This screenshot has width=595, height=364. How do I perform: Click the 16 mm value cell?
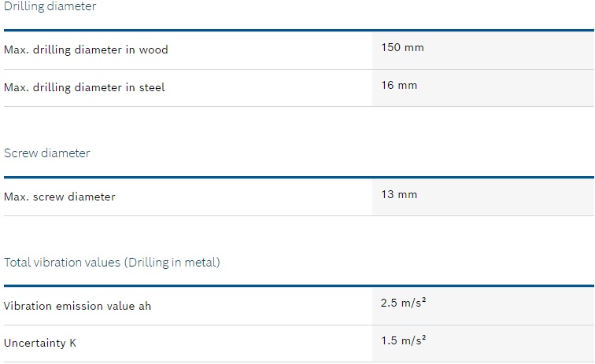483,88
